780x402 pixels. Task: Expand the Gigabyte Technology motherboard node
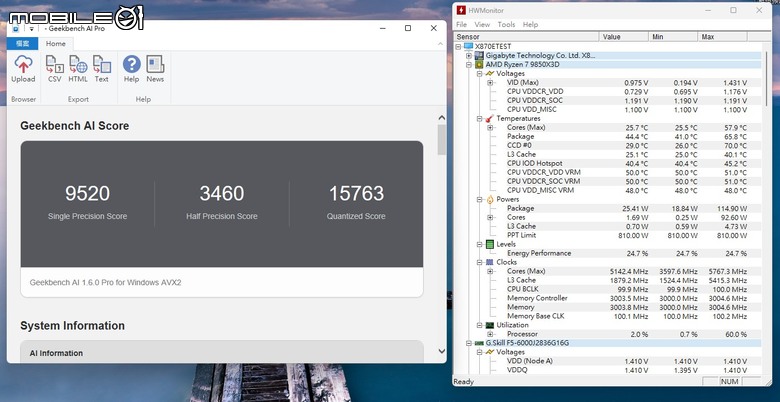point(468,55)
